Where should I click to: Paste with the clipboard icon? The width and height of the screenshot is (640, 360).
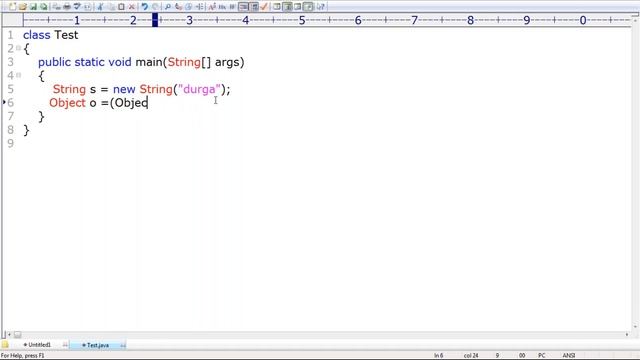tap(121, 7)
